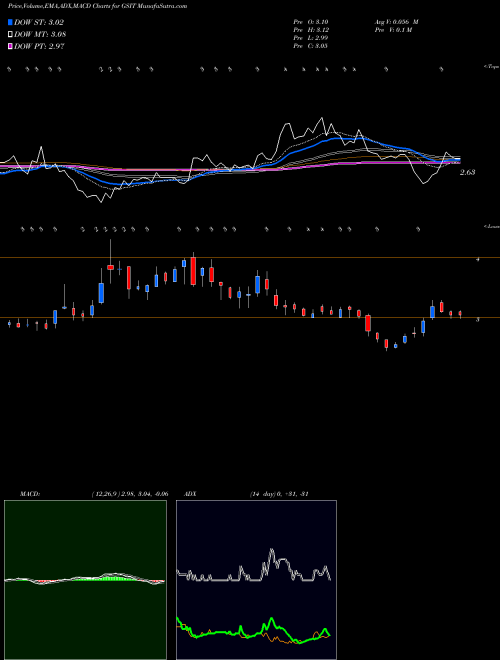The width and height of the screenshot is (500, 660).
Task: Click the 'Pre H: 3.12' value
Action: (x=311, y=30)
